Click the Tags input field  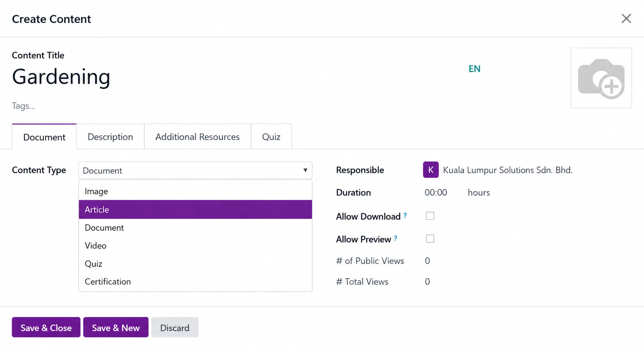click(23, 106)
